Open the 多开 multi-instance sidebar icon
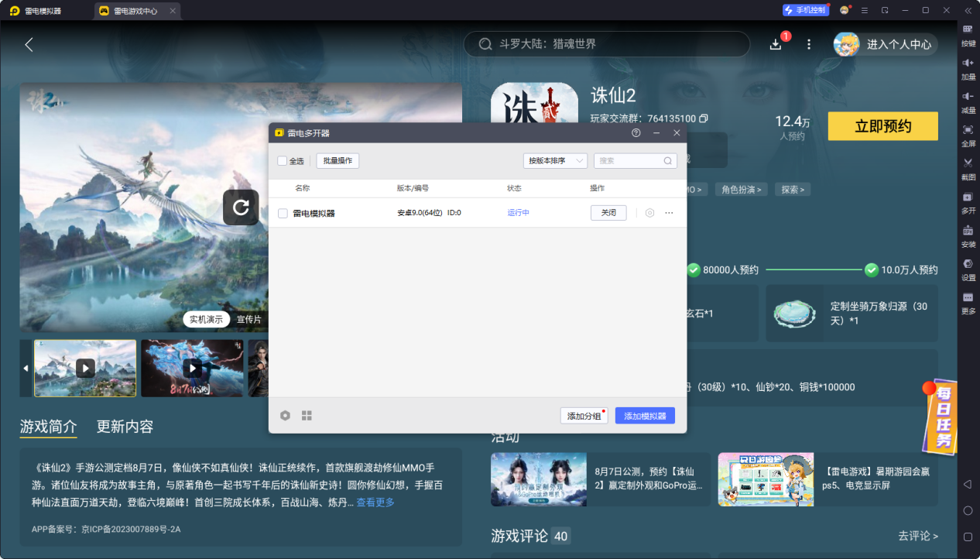The image size is (980, 559). click(968, 202)
